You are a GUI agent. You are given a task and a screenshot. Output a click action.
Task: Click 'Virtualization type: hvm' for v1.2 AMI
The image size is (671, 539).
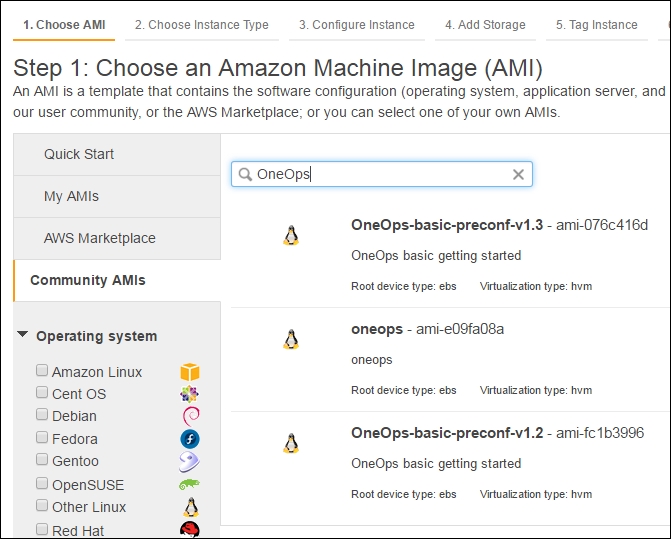click(x=536, y=494)
